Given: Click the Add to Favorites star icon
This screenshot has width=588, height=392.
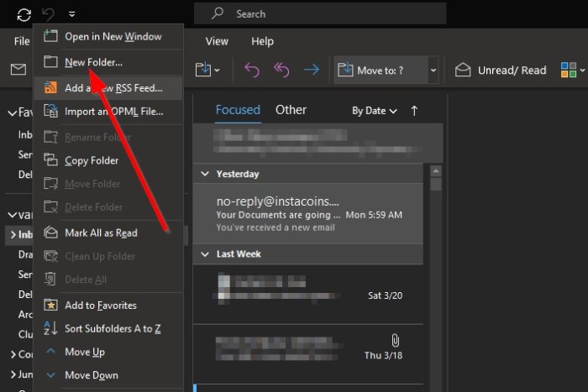Looking at the screenshot, I should tap(50, 305).
